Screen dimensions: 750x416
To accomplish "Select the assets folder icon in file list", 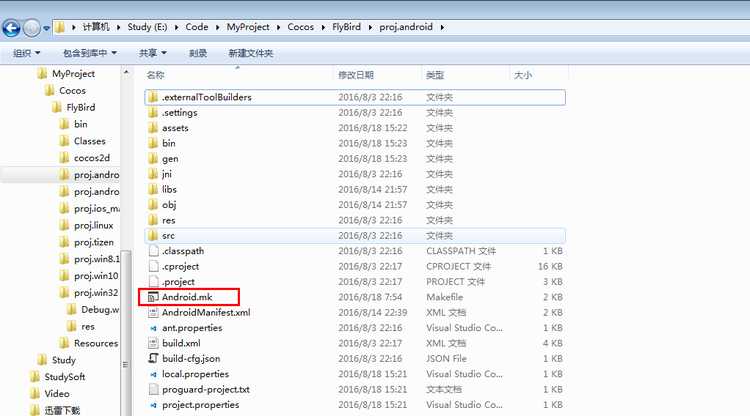I will coord(153,128).
